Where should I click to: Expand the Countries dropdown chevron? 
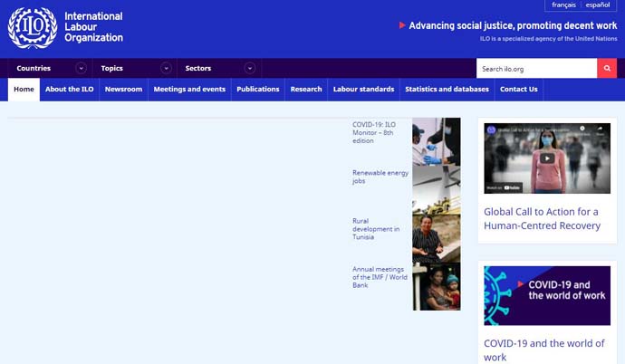81,68
